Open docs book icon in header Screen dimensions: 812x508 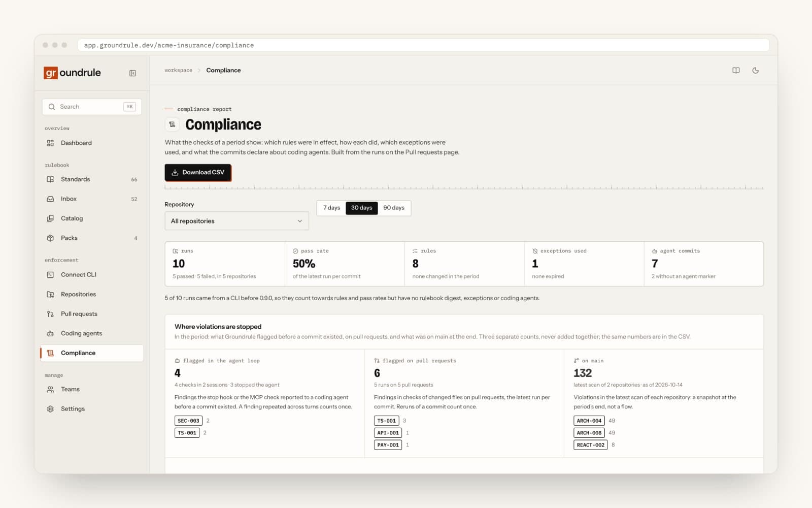point(736,71)
